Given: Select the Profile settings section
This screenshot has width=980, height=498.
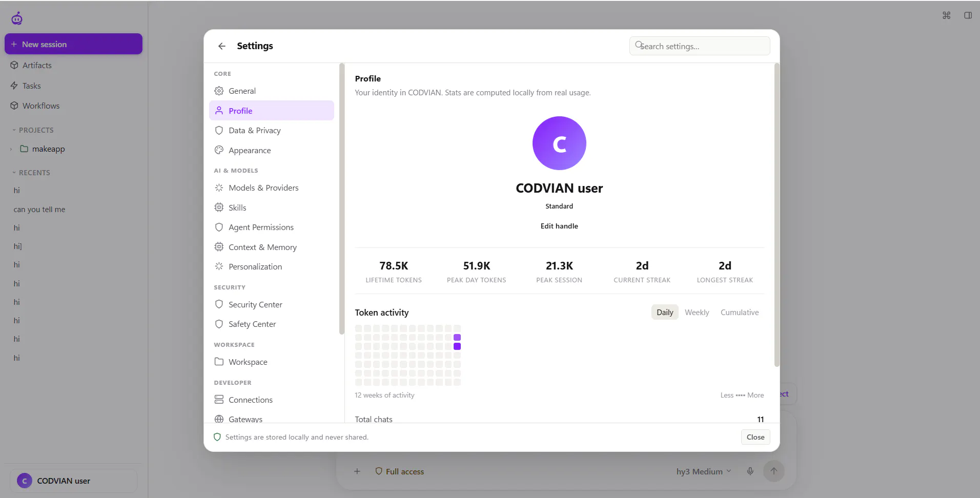Looking at the screenshot, I should click(272, 111).
